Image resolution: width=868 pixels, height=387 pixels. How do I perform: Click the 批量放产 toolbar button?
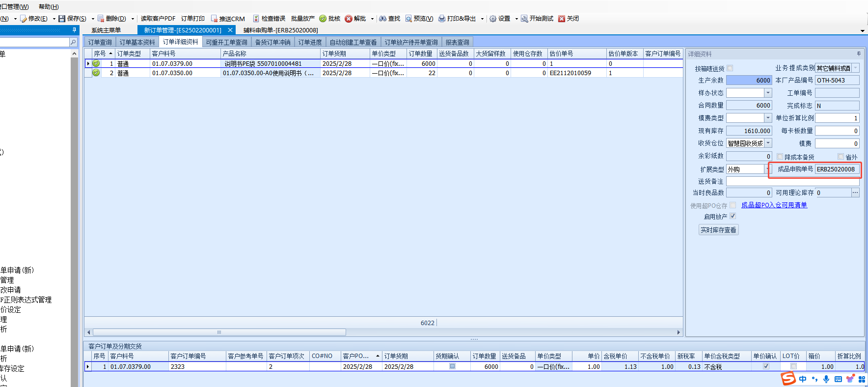[303, 19]
